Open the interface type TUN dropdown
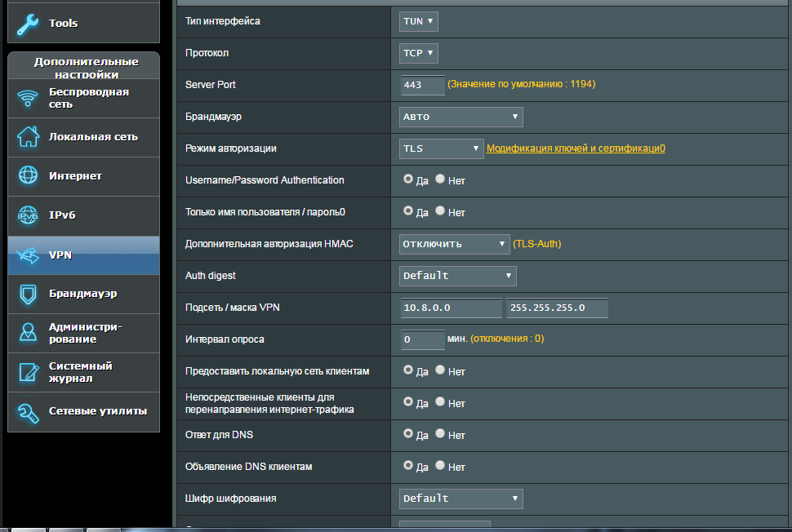Viewport: 792px width, 532px height. 418,22
